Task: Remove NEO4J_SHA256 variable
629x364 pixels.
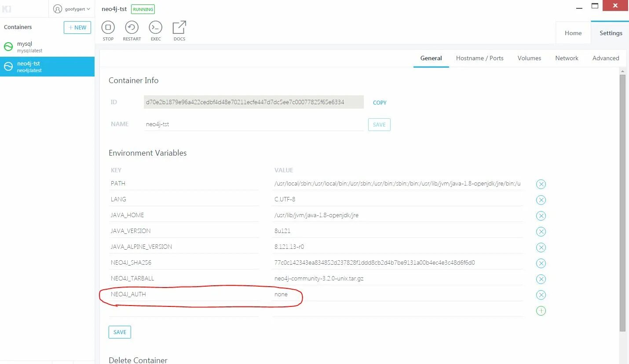Action: (x=541, y=263)
